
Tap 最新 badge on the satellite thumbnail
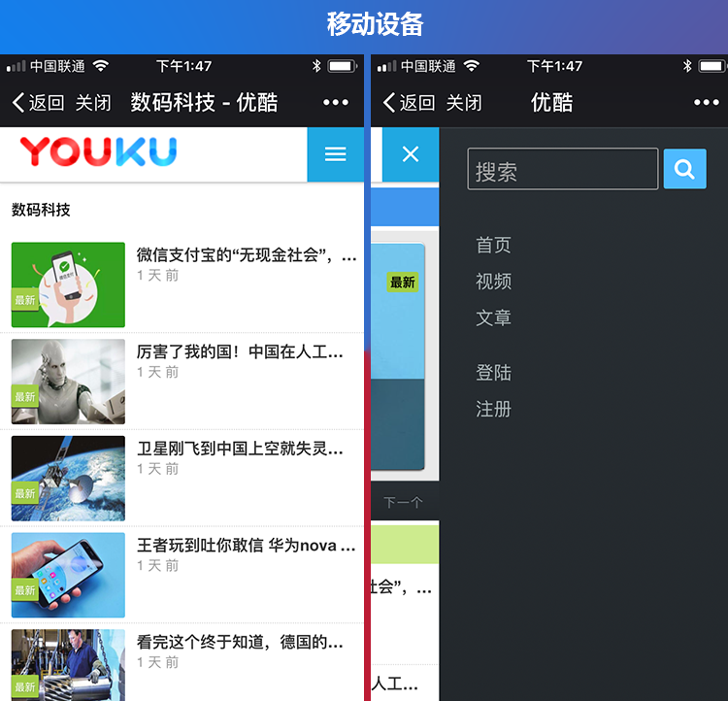click(24, 493)
